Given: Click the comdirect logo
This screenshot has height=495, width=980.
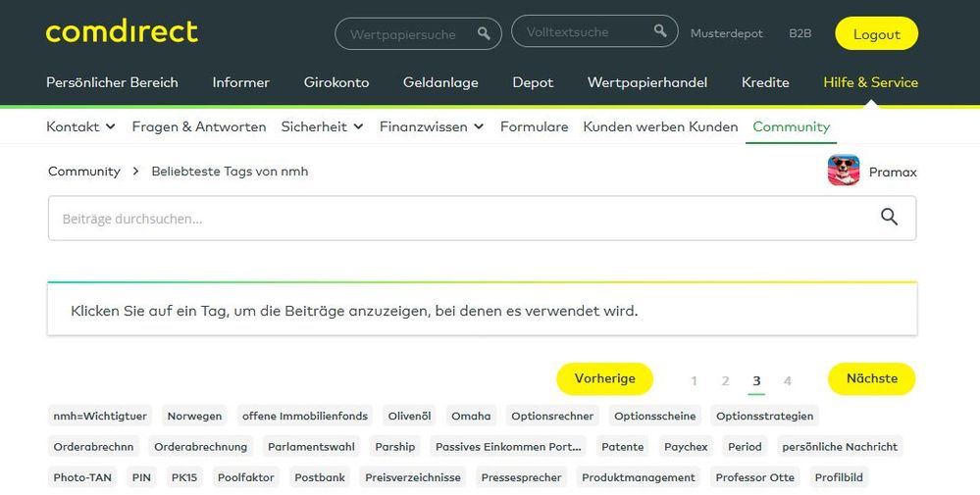Looking at the screenshot, I should pyautogui.click(x=122, y=32).
